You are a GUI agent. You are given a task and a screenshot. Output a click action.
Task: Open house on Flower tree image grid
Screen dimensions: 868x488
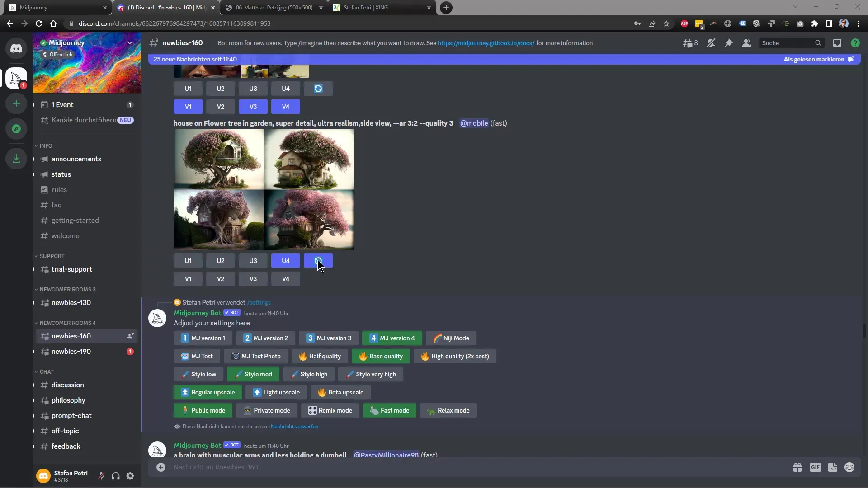pos(264,189)
